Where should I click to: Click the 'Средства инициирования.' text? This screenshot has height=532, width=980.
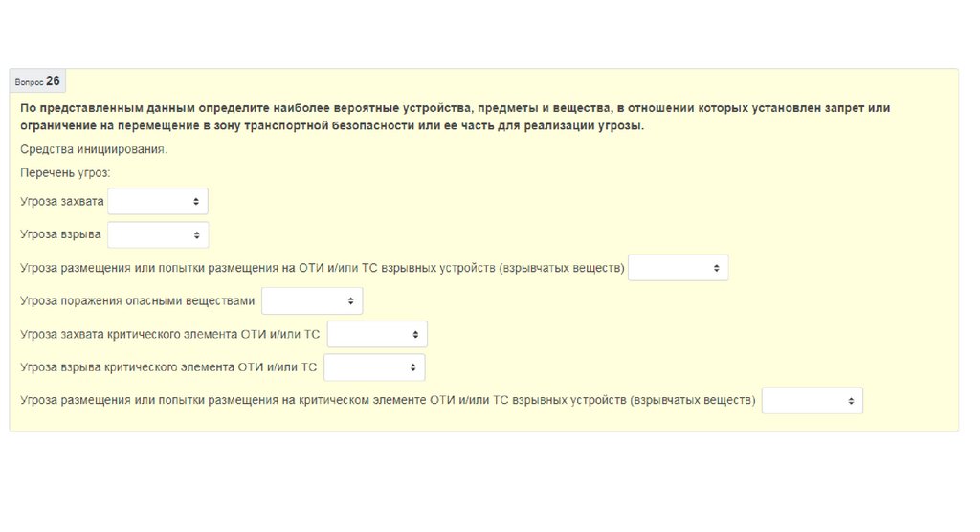[94, 150]
